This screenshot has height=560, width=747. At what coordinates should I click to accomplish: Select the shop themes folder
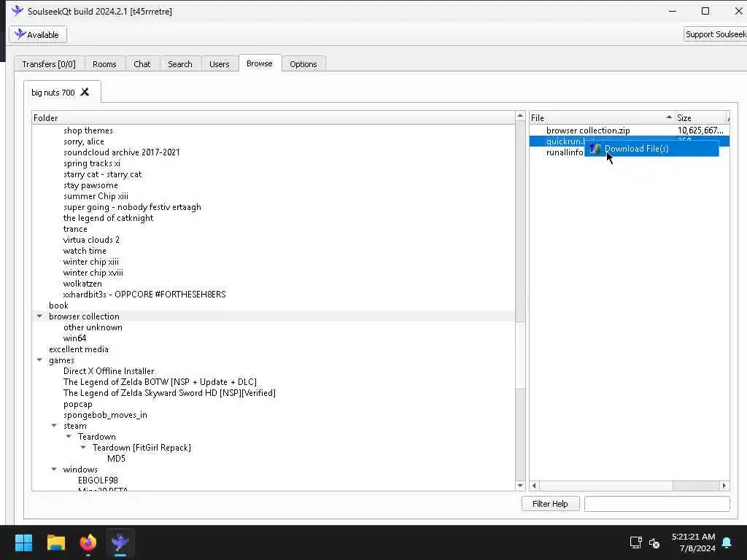[x=88, y=131]
